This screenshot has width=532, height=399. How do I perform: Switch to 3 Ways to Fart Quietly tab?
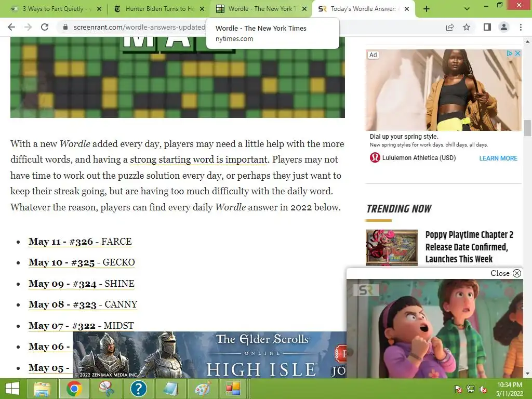tap(54, 9)
